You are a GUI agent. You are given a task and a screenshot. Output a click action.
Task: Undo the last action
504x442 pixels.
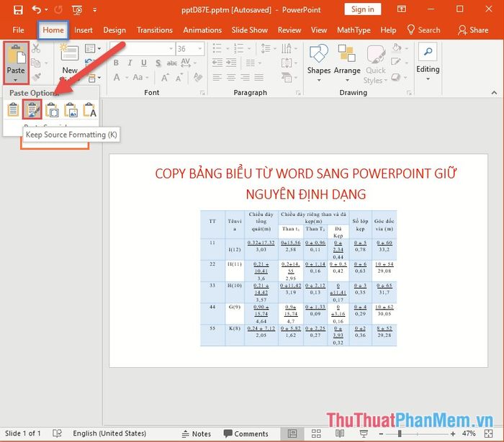[36, 9]
